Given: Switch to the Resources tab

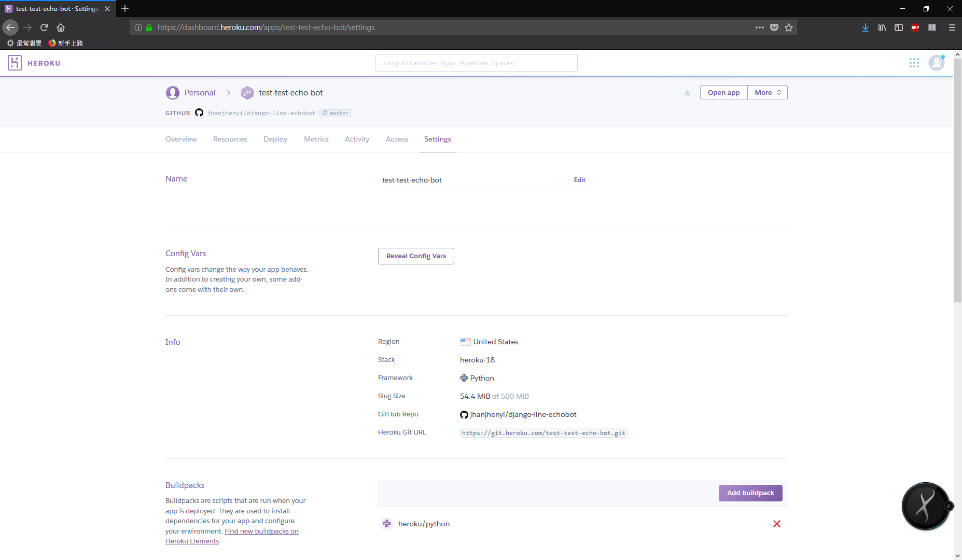Looking at the screenshot, I should (230, 139).
